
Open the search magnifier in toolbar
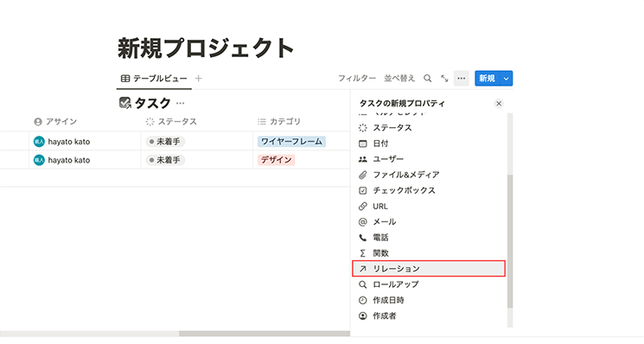click(x=428, y=78)
